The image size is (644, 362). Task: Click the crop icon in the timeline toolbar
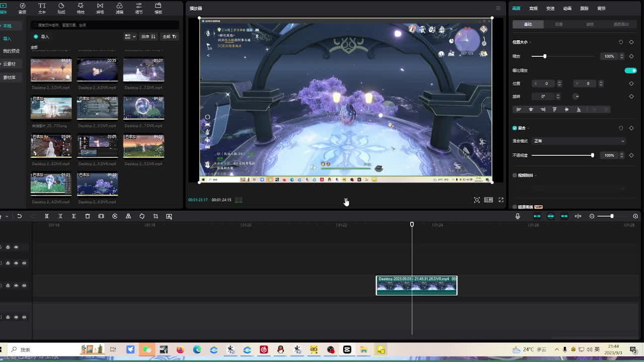pos(155,216)
